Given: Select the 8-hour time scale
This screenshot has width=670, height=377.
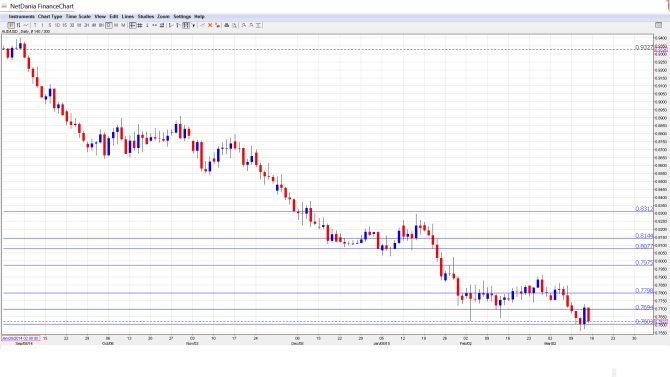Looking at the screenshot, I should point(101,25).
